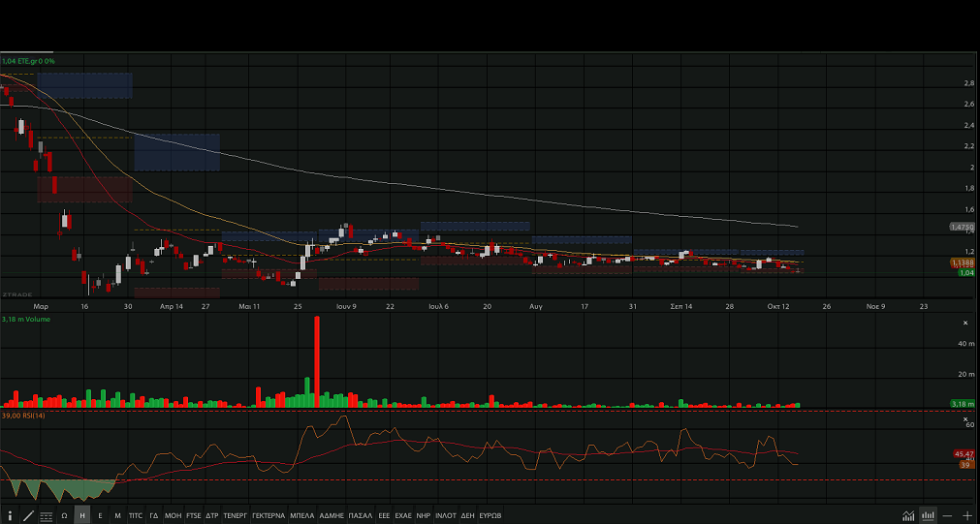Select the line drawing tool
980x524 pixels.
click(28, 515)
